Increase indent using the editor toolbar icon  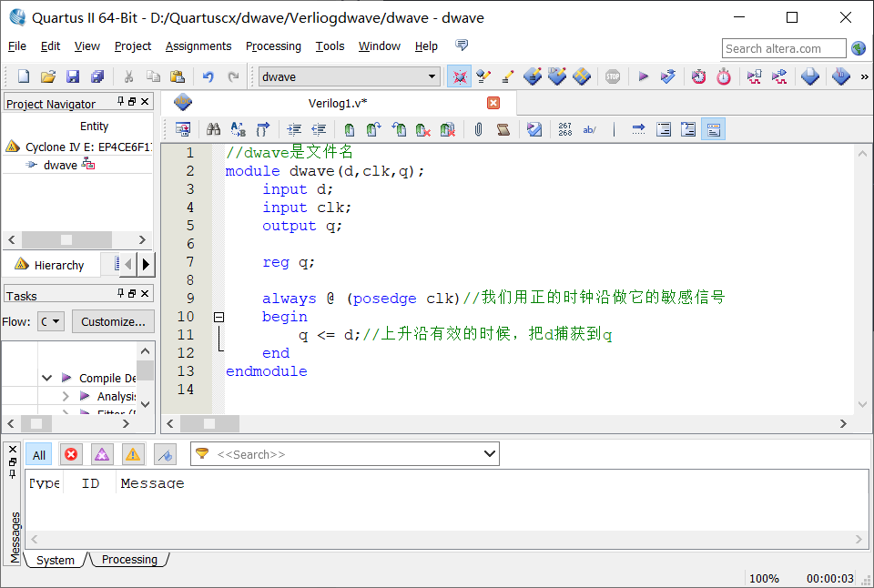[294, 130]
